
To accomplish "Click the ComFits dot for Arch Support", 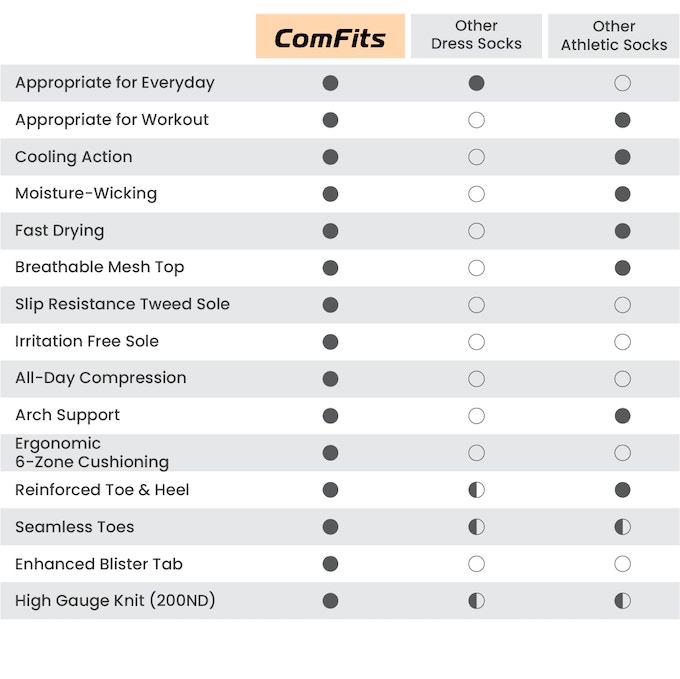I will (331, 416).
